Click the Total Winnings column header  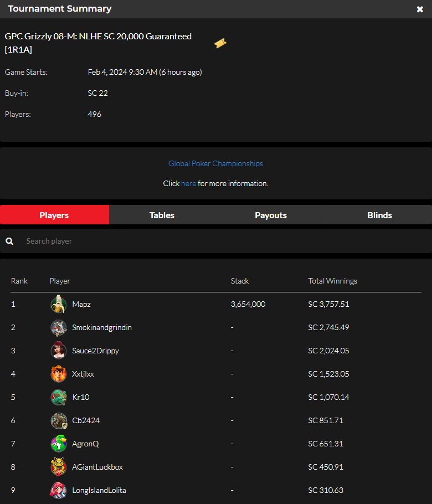pyautogui.click(x=333, y=281)
